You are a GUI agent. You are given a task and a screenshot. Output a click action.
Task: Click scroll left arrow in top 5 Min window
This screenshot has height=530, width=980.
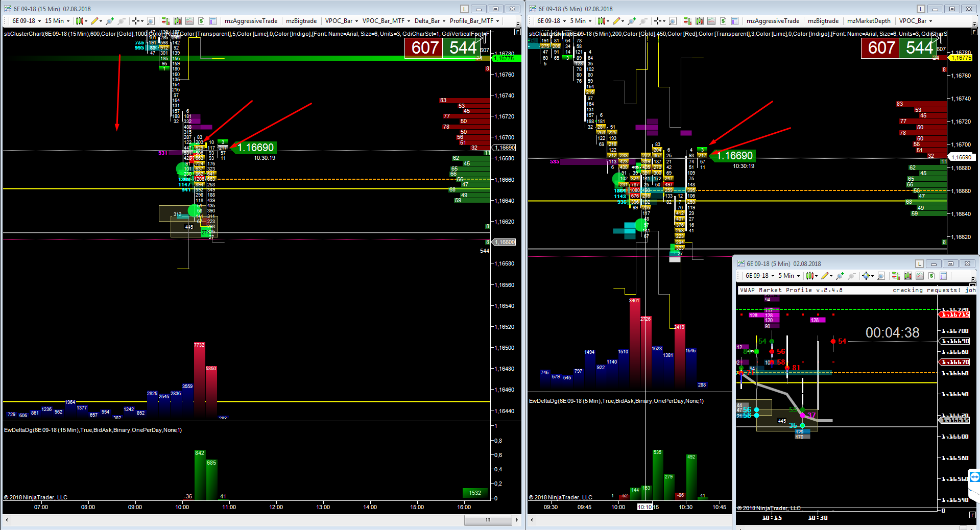pyautogui.click(x=532, y=520)
